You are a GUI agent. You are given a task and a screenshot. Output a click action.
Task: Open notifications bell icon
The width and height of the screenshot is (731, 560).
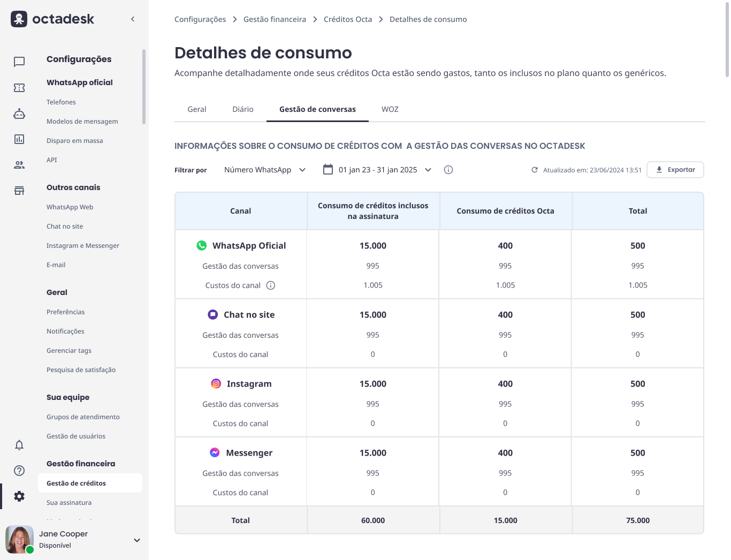point(19,445)
